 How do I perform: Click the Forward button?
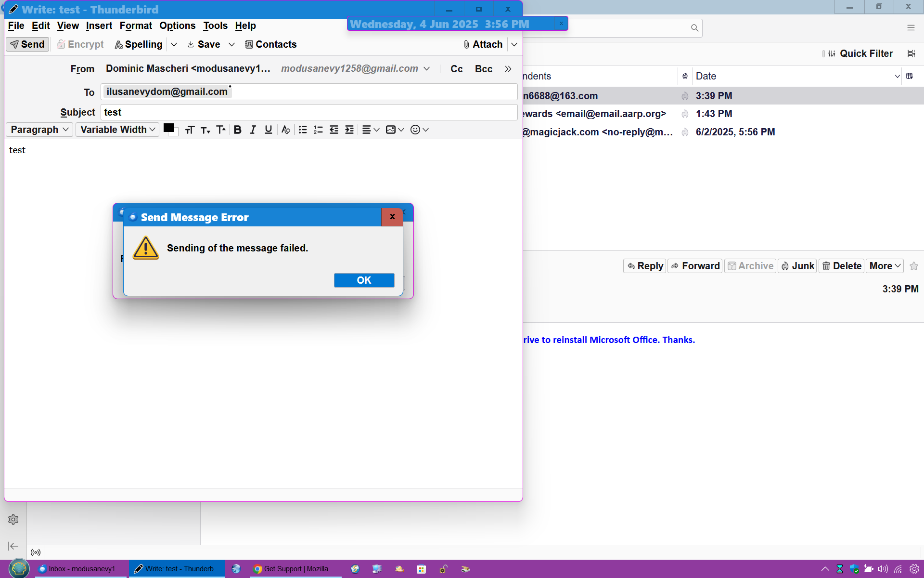695,266
